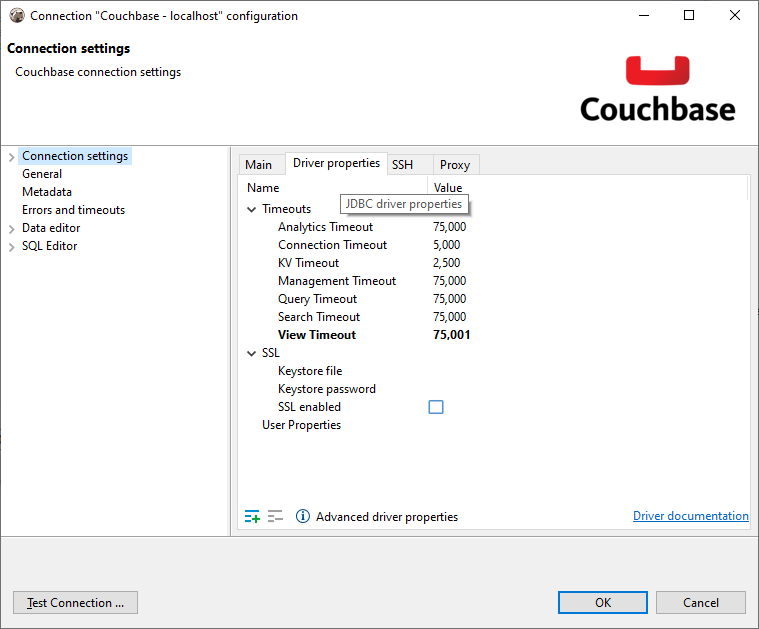Click the Test Connection button
Image resolution: width=759 pixels, height=629 pixels.
76,602
